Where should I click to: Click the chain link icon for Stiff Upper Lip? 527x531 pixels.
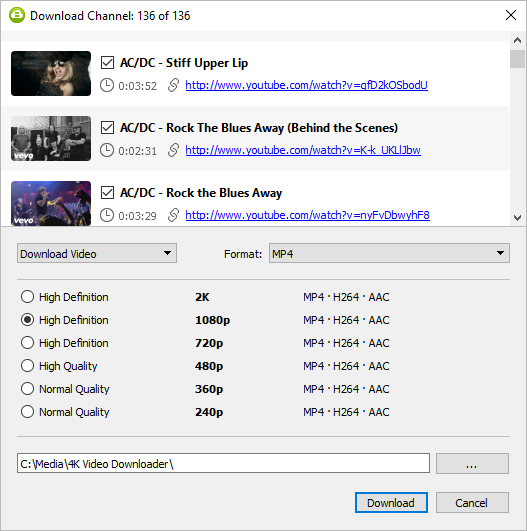[173, 85]
